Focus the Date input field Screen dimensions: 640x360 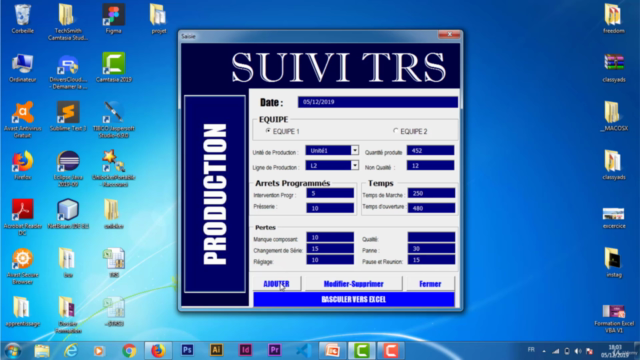[x=378, y=102]
